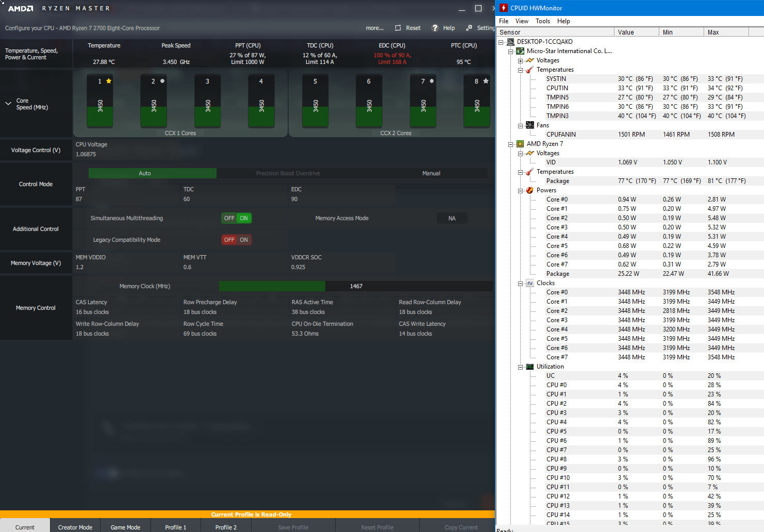The image size is (764, 532).
Task: Collapse the Fans node
Action: [521, 126]
